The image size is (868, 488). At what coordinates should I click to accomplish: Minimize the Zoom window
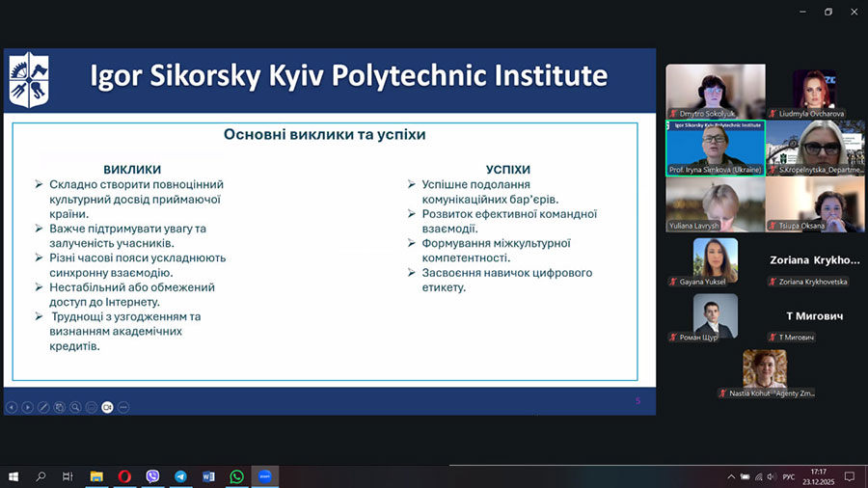(x=802, y=12)
